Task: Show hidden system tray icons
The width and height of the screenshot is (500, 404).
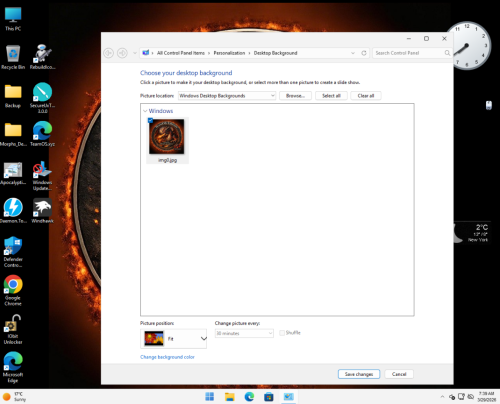Action: (442, 397)
